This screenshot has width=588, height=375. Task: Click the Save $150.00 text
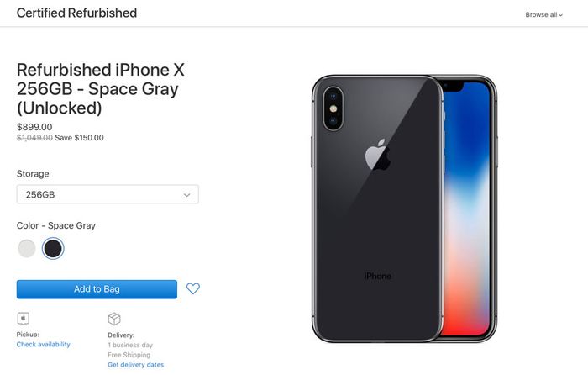click(79, 138)
